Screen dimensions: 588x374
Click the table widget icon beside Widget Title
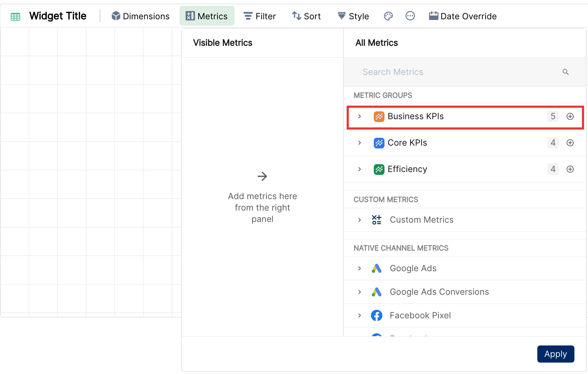[15, 16]
